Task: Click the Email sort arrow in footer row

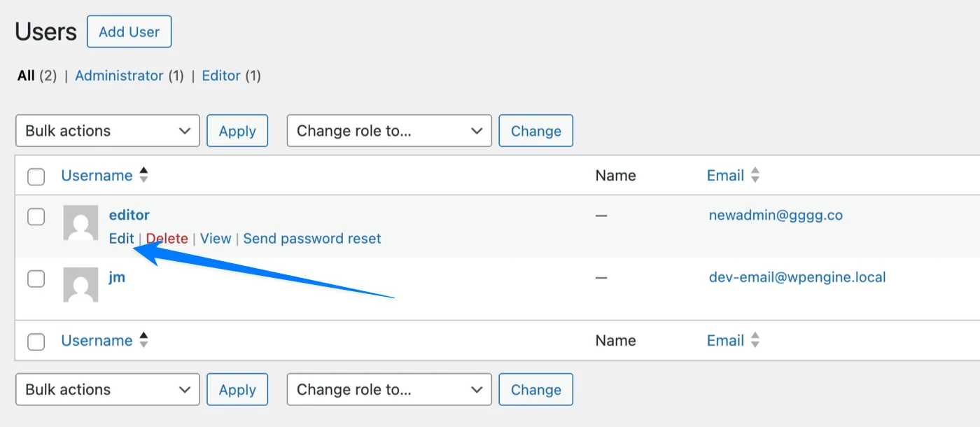Action: point(755,340)
